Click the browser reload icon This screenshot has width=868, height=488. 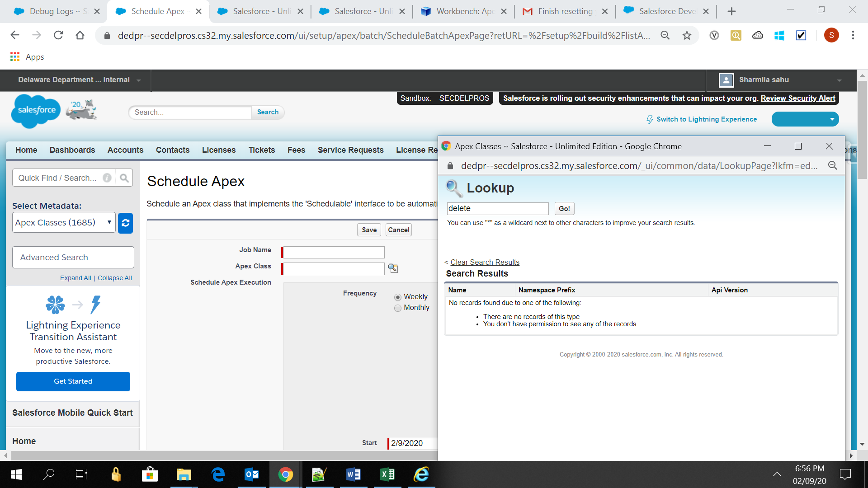[58, 35]
